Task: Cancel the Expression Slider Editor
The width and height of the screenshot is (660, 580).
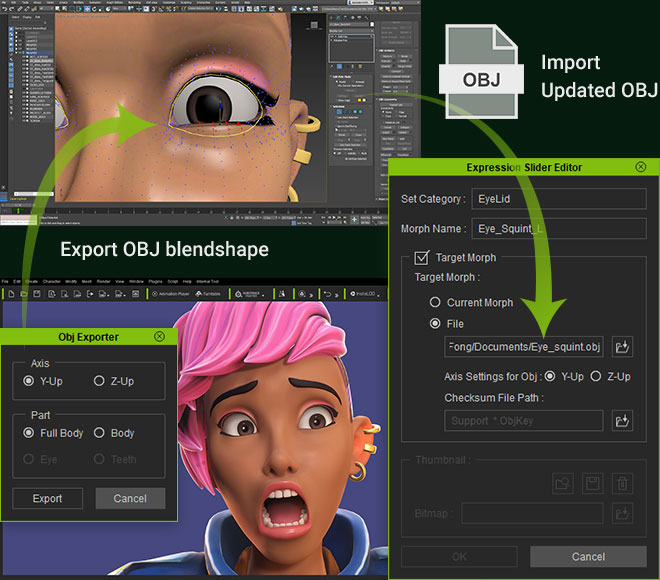Action: (588, 556)
